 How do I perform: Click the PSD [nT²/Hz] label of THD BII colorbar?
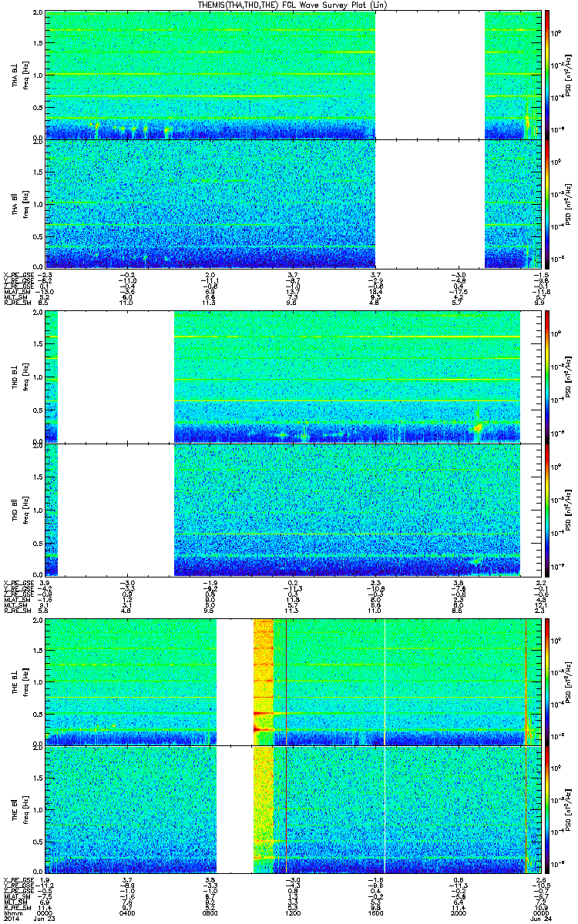[x=569, y=509]
